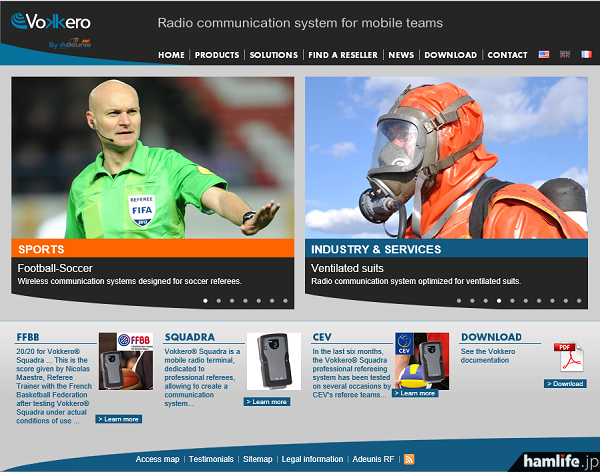Select first dot of Sports carousel
This screenshot has width=600, height=472.
(x=205, y=300)
